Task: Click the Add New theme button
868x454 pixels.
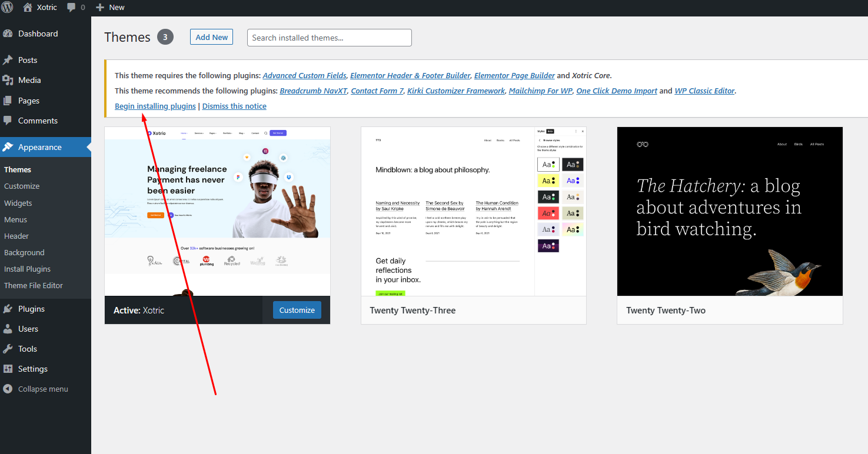Action: pos(211,37)
